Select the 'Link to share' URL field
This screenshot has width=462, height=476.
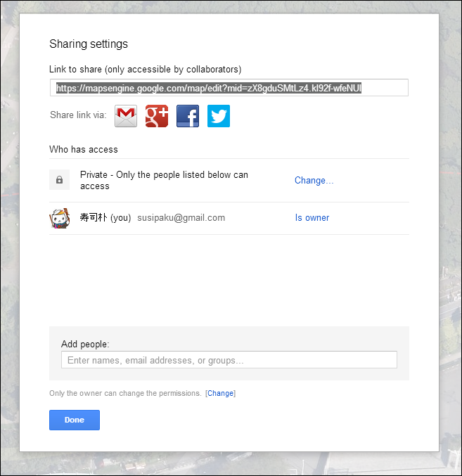click(x=229, y=88)
